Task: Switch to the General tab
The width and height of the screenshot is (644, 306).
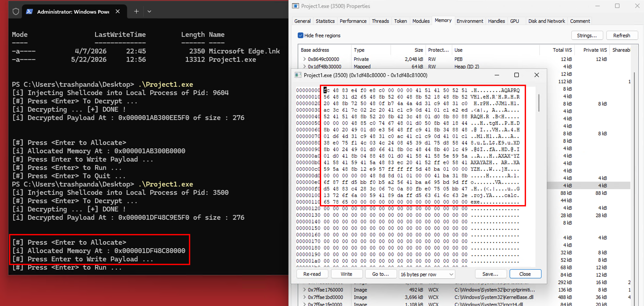Action: pyautogui.click(x=302, y=21)
